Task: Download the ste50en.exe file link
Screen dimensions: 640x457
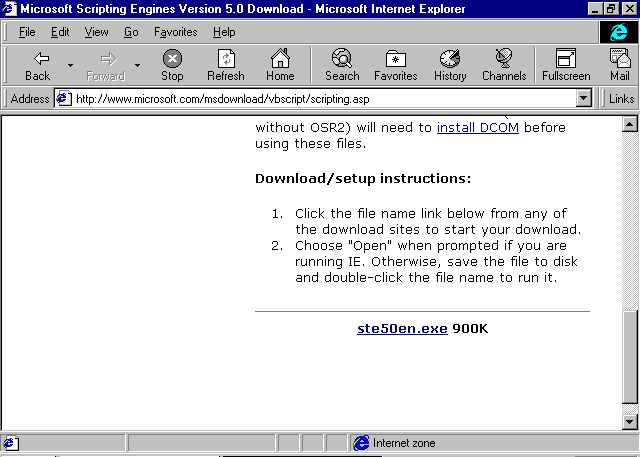Action: [x=402, y=329]
